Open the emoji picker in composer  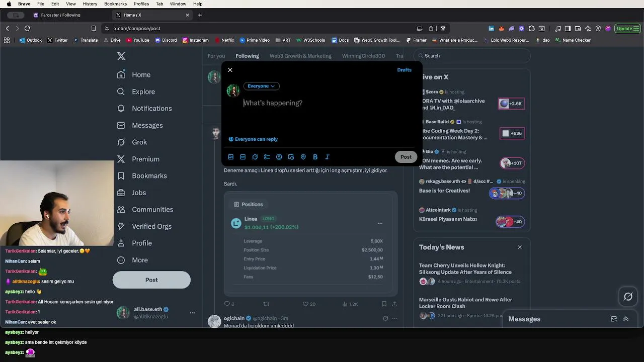[x=279, y=157]
